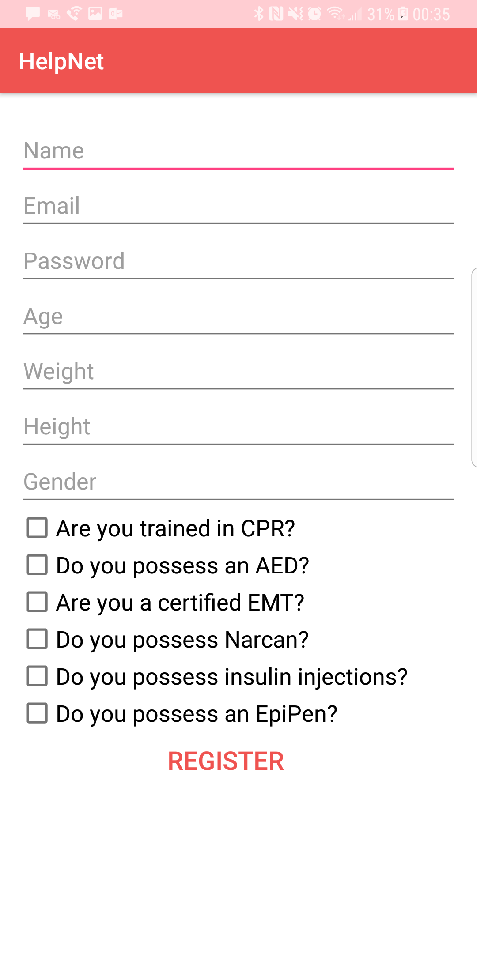Check the insulin injections checkbox
This screenshot has width=477, height=980.
(37, 676)
